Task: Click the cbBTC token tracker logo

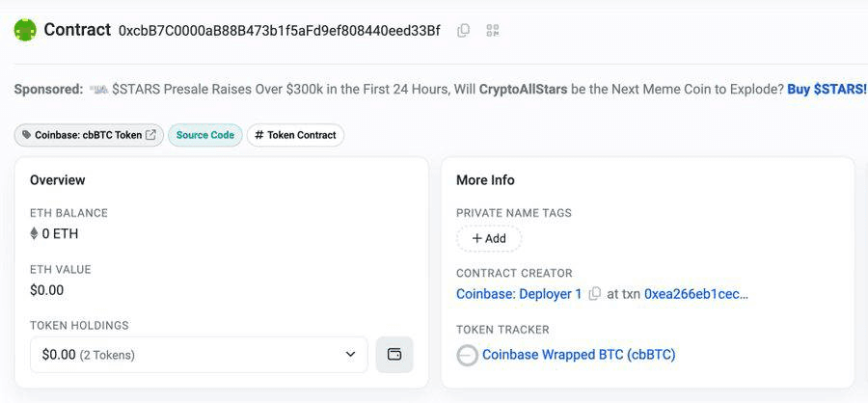Action: click(x=467, y=355)
